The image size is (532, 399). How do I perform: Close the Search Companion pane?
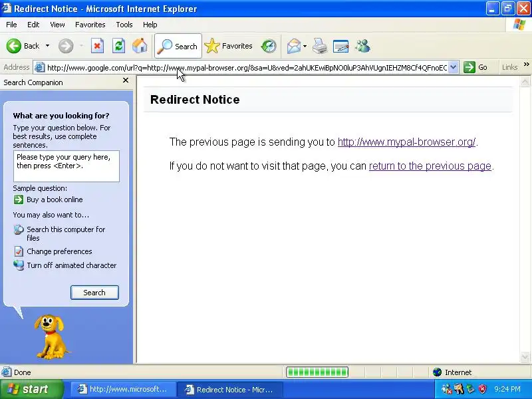126,80
